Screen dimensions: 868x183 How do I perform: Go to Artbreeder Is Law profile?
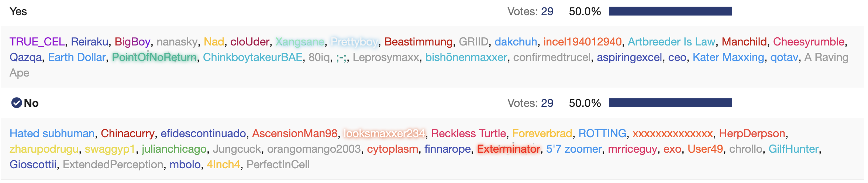[672, 42]
